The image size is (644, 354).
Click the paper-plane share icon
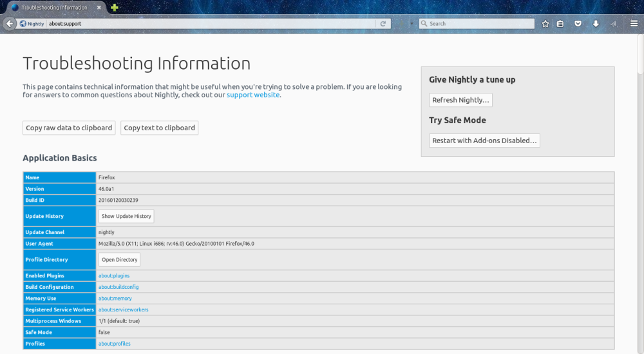pyautogui.click(x=614, y=24)
